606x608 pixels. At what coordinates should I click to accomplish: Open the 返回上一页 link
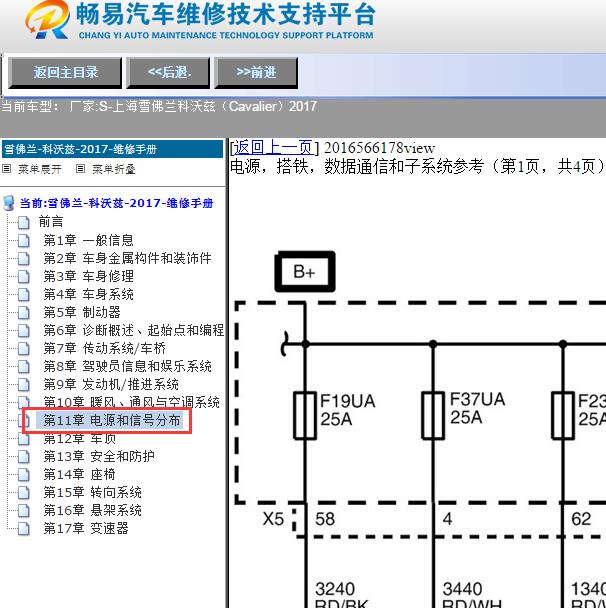point(274,148)
